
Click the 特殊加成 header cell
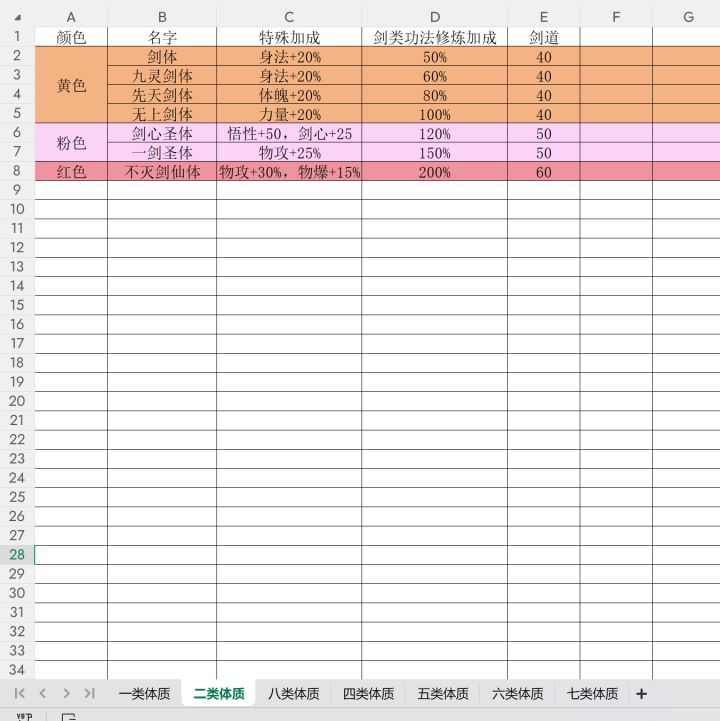point(289,37)
